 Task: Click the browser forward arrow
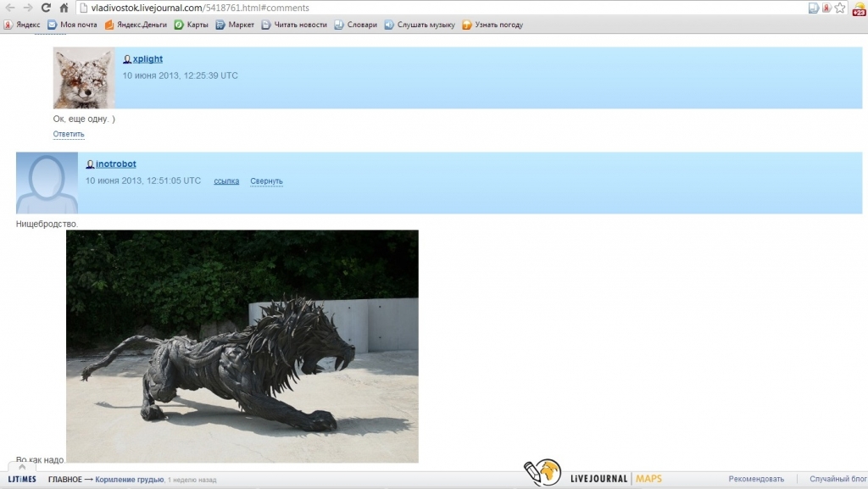tap(28, 8)
